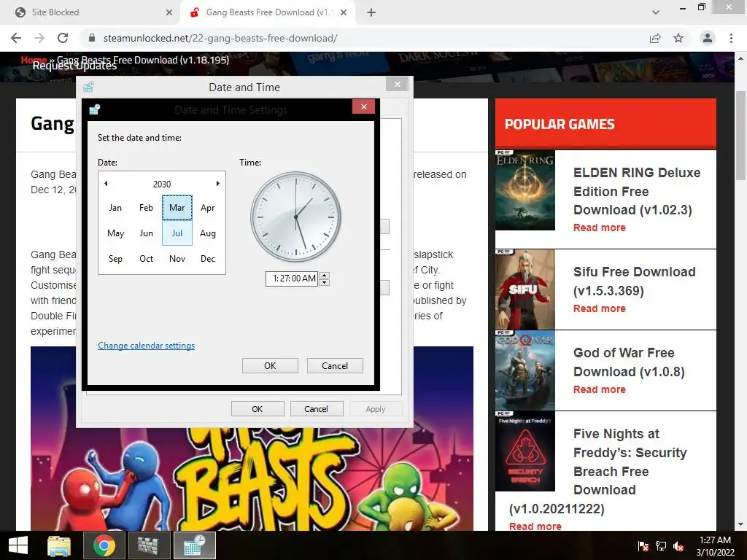Go to next year in calendar
Viewport: 747px width, 560px height.
[x=217, y=183]
